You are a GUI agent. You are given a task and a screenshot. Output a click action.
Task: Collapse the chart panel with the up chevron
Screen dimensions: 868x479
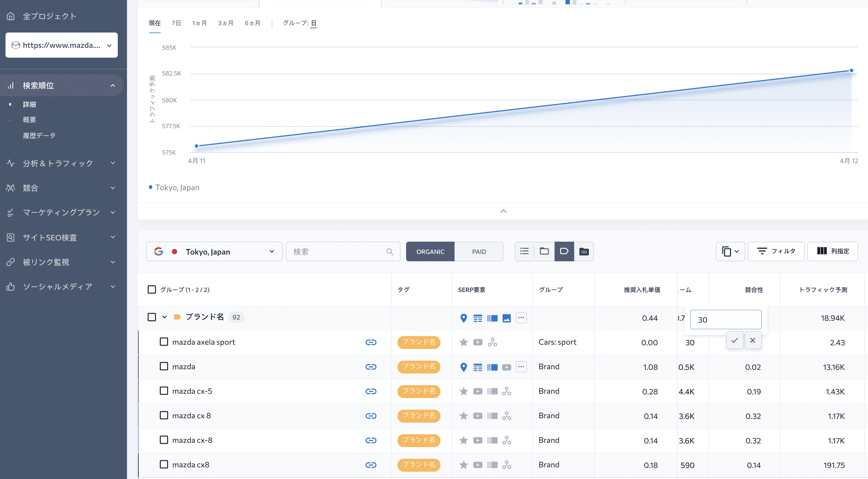503,211
